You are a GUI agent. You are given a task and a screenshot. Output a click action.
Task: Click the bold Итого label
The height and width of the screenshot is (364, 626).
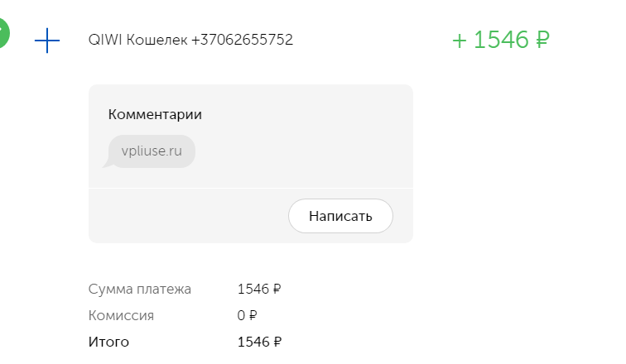pyautogui.click(x=108, y=342)
